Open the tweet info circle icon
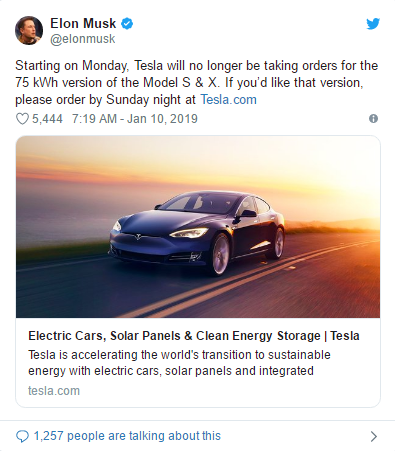 pyautogui.click(x=373, y=119)
